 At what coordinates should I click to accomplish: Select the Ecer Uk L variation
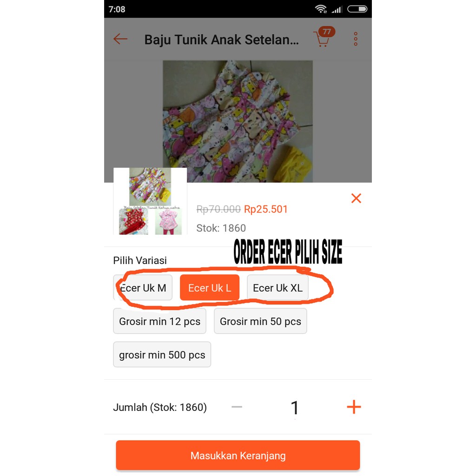coord(210,287)
